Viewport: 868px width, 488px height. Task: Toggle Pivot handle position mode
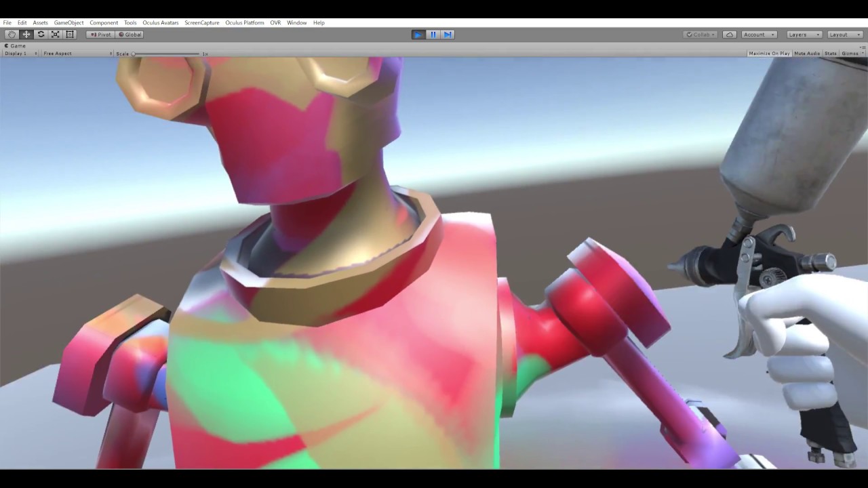tap(100, 35)
